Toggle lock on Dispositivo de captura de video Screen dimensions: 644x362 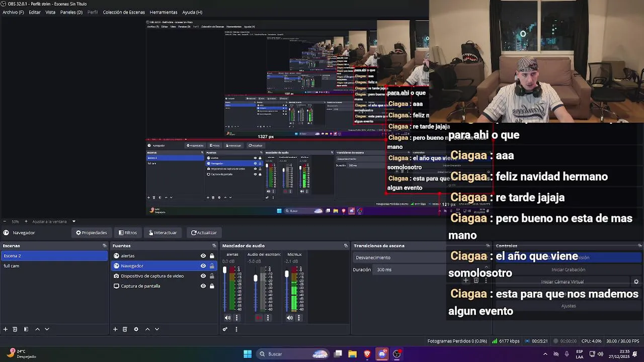tap(212, 276)
